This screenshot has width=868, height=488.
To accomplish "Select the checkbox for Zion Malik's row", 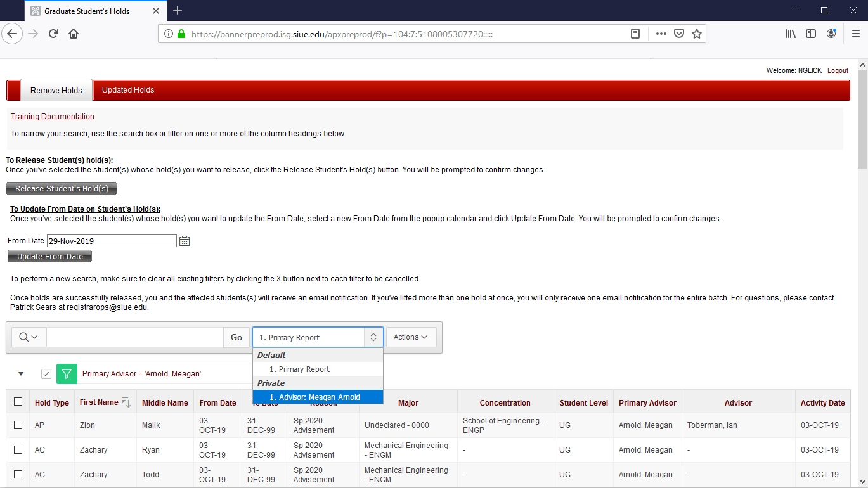I will tap(18, 425).
